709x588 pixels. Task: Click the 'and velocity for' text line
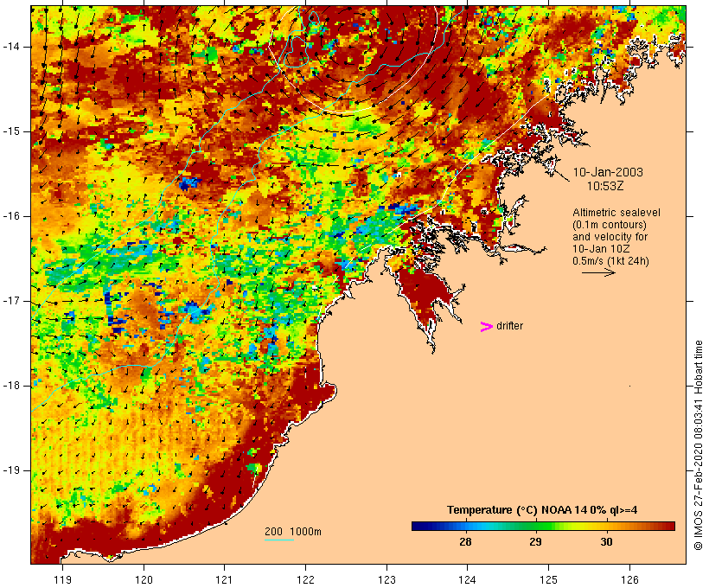(610, 237)
